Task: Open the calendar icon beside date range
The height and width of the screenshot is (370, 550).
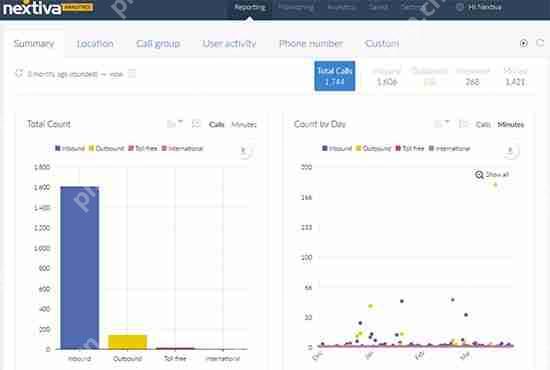Action: coord(132,74)
